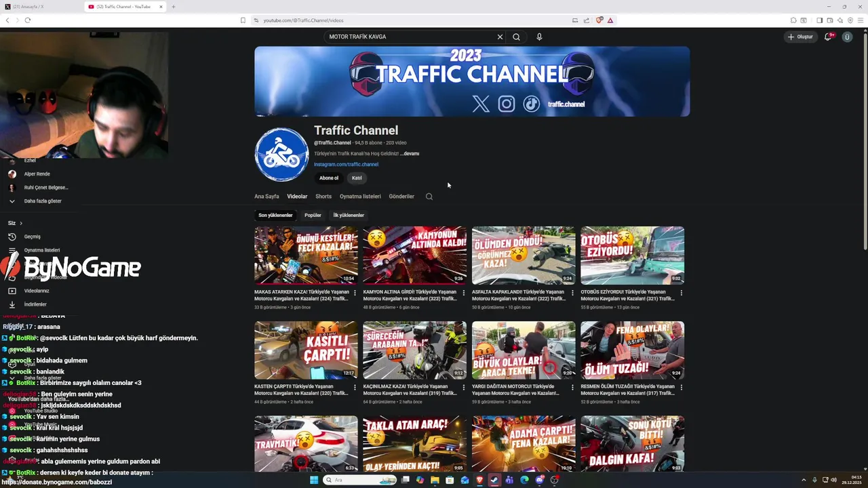
Task: Close the Traffic Channel YouTube tab
Action: (x=161, y=7)
